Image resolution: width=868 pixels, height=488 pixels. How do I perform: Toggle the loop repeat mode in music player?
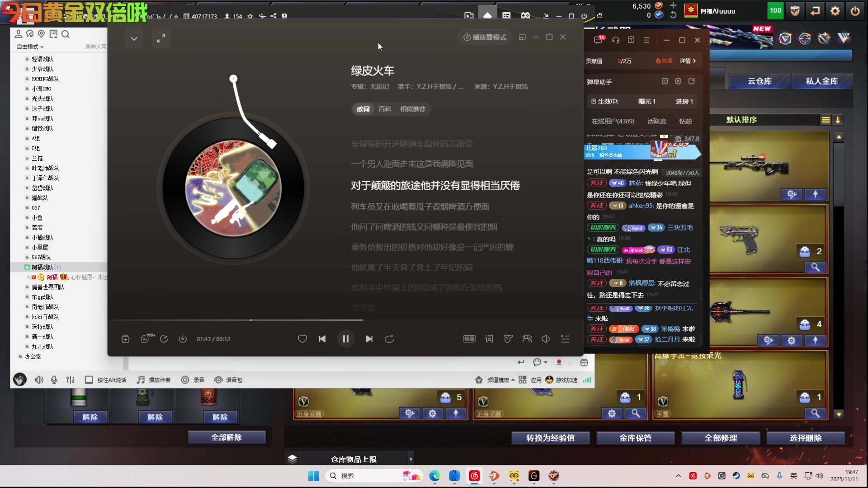pos(389,339)
